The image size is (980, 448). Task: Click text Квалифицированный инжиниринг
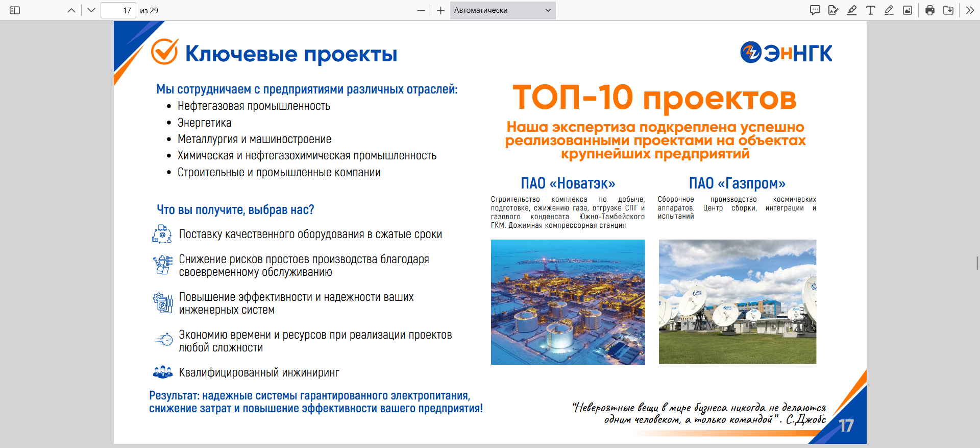click(x=259, y=373)
